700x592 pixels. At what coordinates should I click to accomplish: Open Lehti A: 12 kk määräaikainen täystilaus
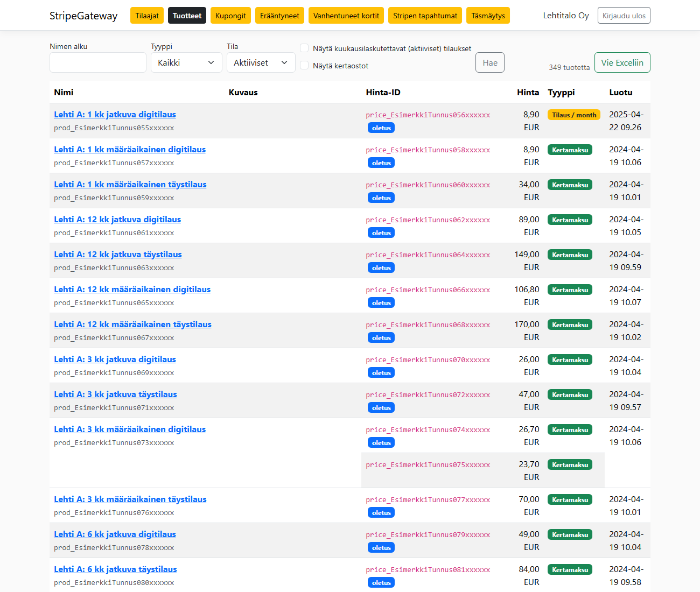(x=132, y=324)
